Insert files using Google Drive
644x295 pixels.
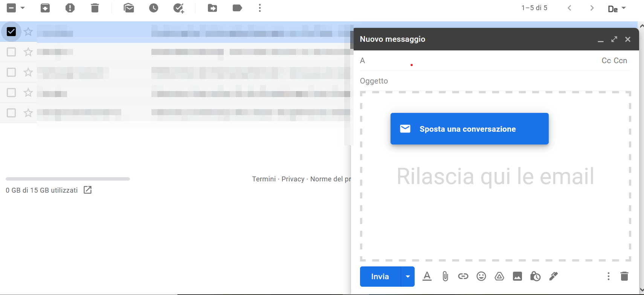click(499, 277)
